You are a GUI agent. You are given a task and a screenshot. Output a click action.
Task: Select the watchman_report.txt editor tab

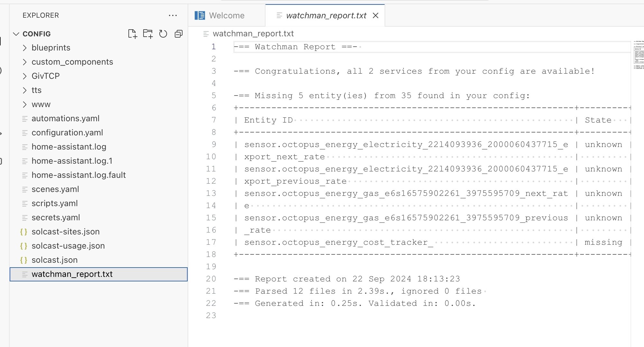click(326, 15)
